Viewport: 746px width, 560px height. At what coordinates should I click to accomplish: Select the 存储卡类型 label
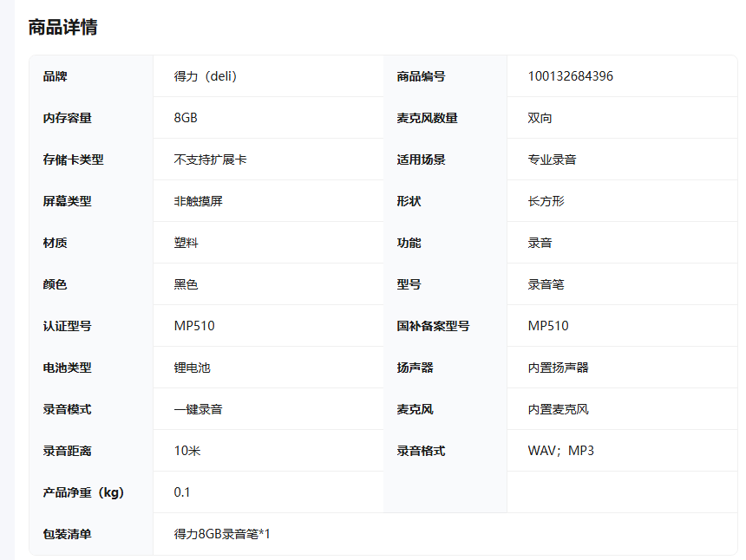click(x=73, y=160)
